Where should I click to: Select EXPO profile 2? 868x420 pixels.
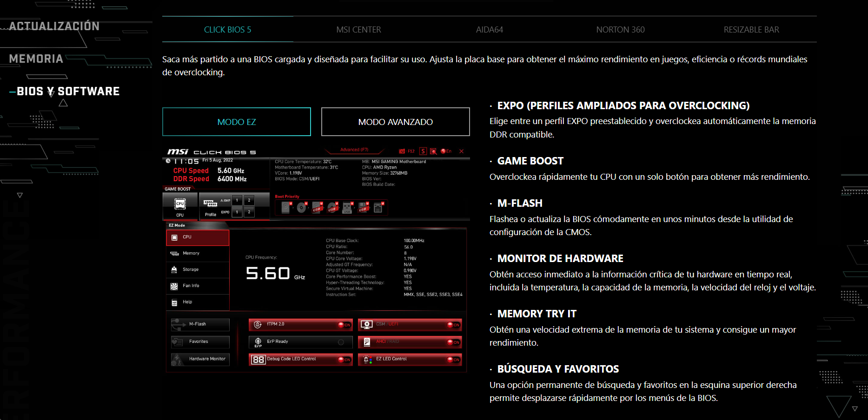(x=249, y=212)
